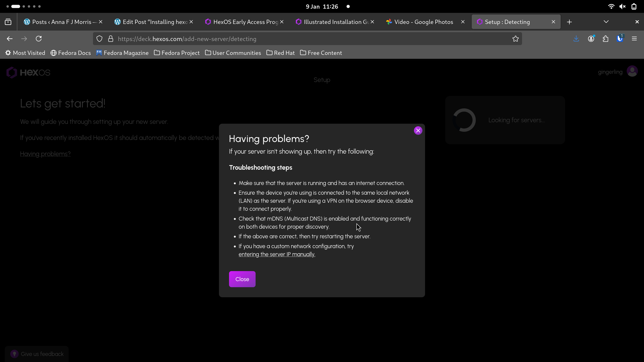Open the Firefox hamburger menu
This screenshot has height=362, width=644.
(x=634, y=39)
